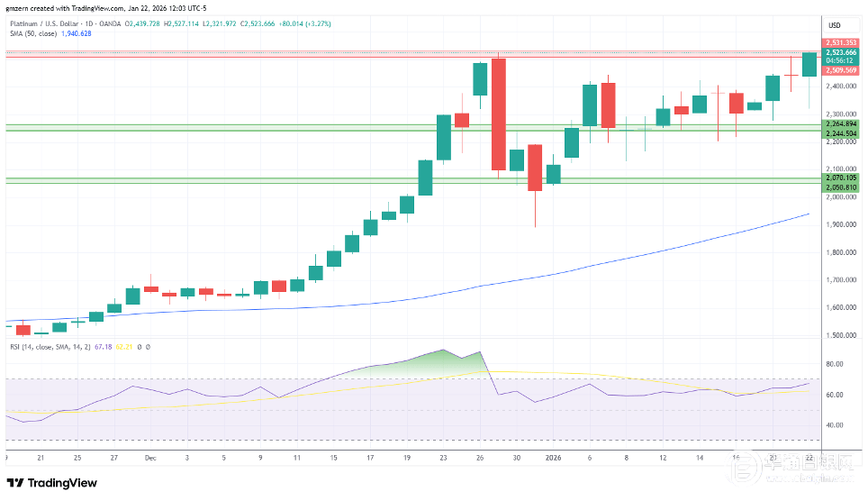Click the green 2,264.894 level label
Viewport: 868px width, 501px height.
[x=841, y=124]
